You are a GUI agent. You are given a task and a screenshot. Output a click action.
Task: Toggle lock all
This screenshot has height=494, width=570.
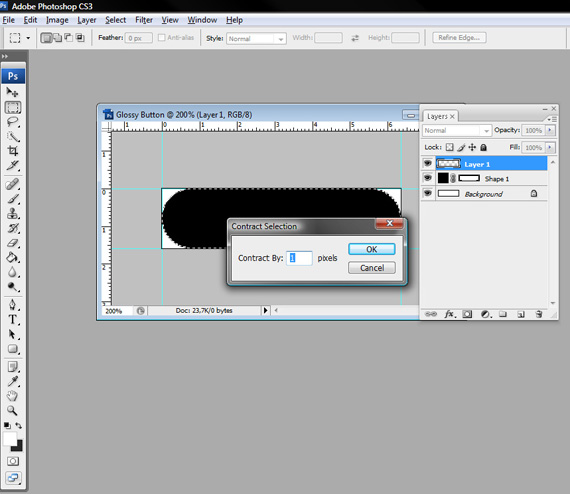[483, 147]
